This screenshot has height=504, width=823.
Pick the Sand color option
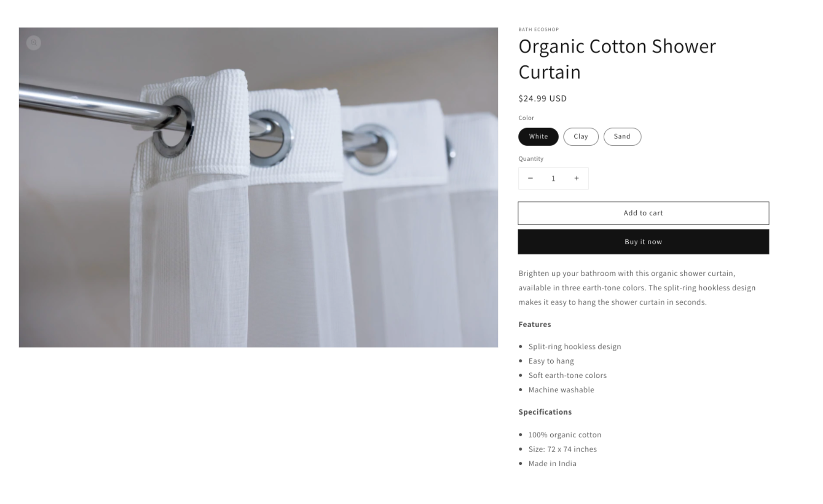click(x=622, y=137)
